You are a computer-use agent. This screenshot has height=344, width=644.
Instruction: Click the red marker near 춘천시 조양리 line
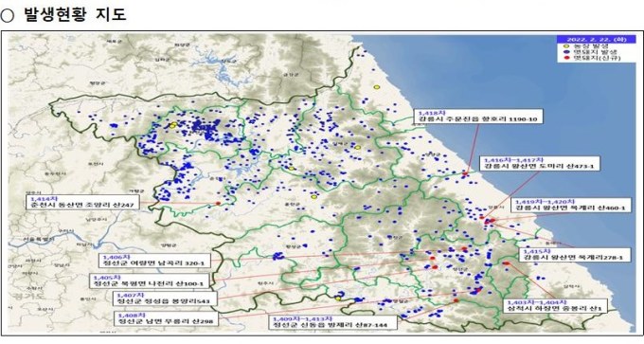pyautogui.click(x=218, y=204)
